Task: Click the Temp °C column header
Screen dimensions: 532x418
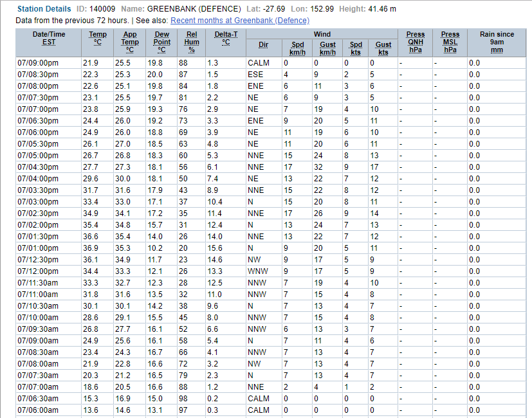Action: pyautogui.click(x=98, y=39)
